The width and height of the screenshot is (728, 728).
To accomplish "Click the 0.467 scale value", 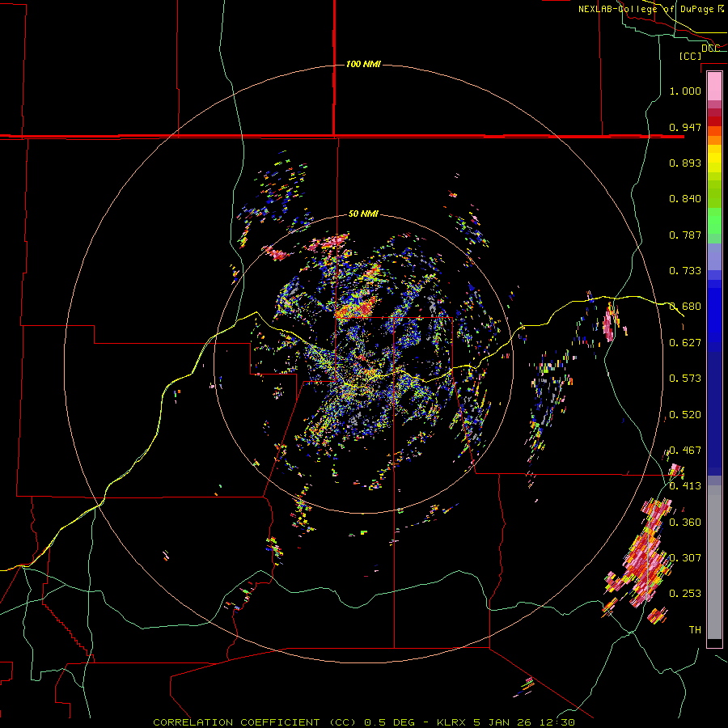I will pos(685,451).
